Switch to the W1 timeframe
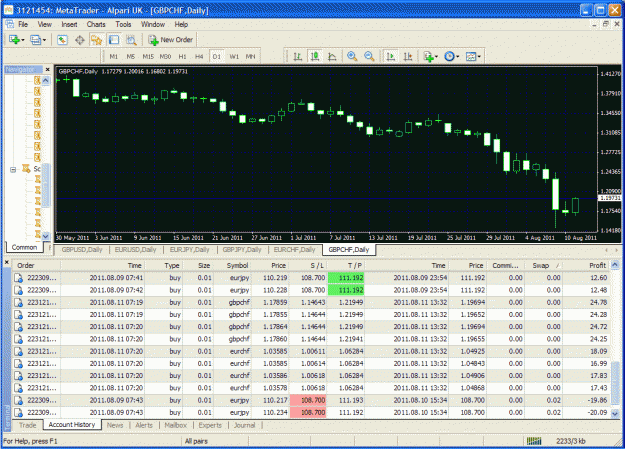The height and width of the screenshot is (449, 625). click(234, 57)
